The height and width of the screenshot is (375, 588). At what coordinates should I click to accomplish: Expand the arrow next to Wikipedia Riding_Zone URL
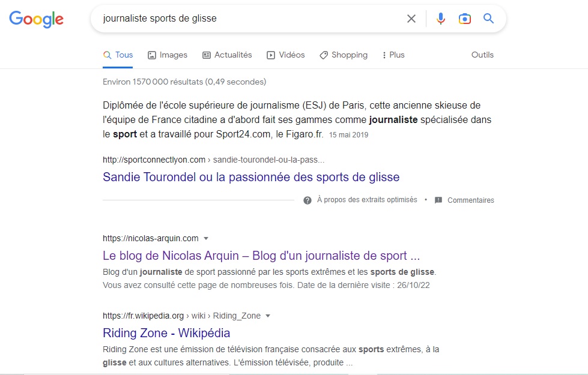(x=268, y=316)
